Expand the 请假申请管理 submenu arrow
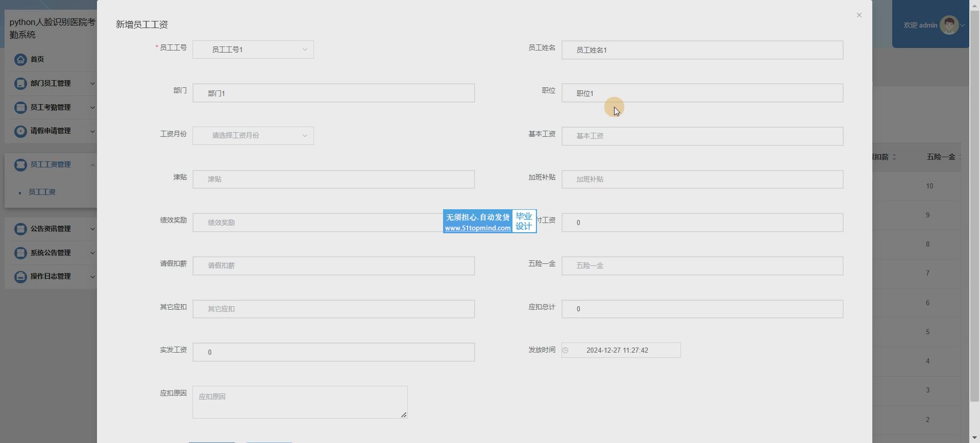This screenshot has width=980, height=443. pos(92,131)
